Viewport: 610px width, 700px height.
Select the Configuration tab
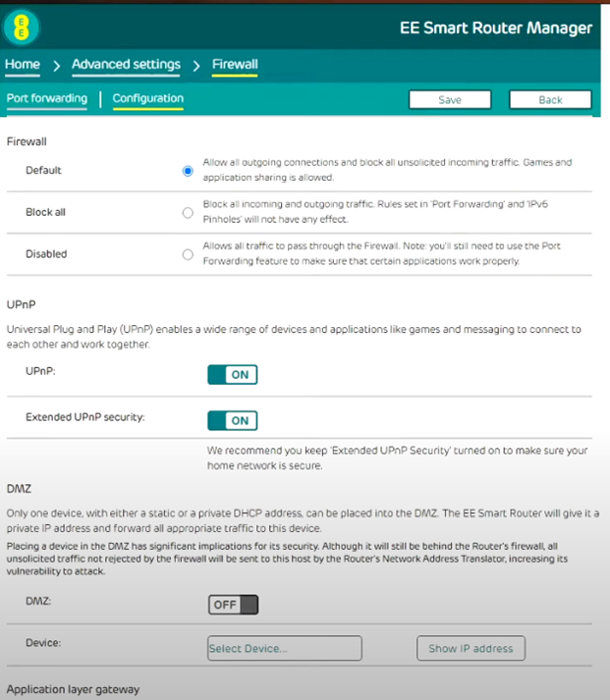(147, 98)
